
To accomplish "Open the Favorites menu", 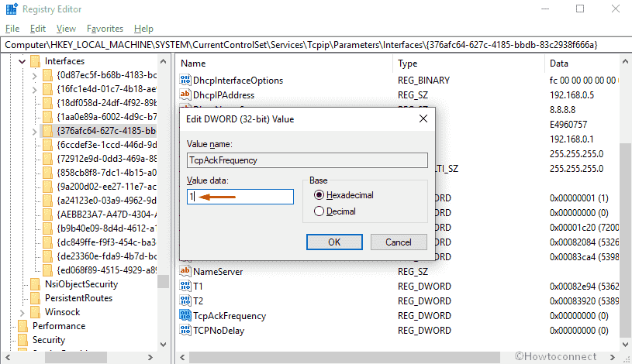I will [105, 29].
